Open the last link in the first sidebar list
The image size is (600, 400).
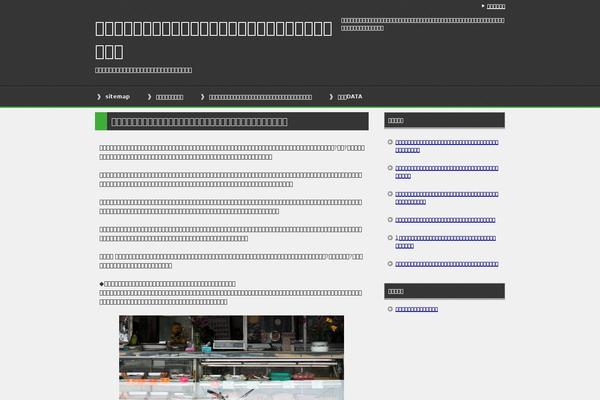coord(447,264)
